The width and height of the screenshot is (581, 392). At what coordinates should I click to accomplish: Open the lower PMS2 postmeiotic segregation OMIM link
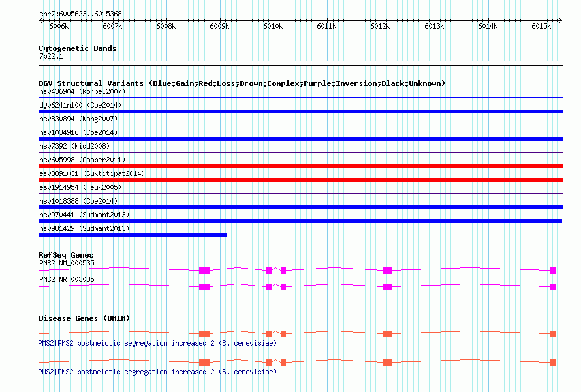pos(157,372)
